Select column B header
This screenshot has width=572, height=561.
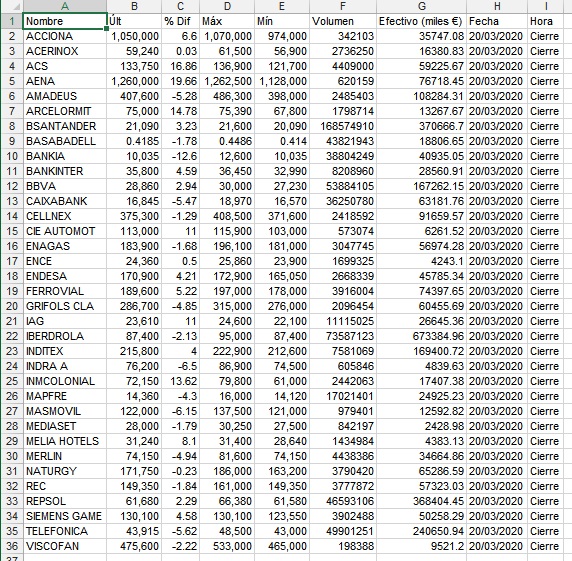[x=134, y=6]
